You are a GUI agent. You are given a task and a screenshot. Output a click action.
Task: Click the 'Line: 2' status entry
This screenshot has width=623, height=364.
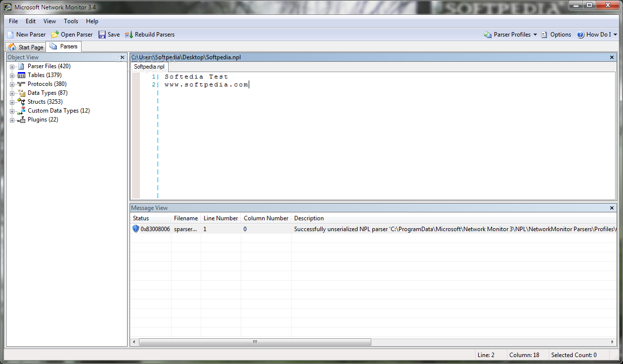[486, 355]
